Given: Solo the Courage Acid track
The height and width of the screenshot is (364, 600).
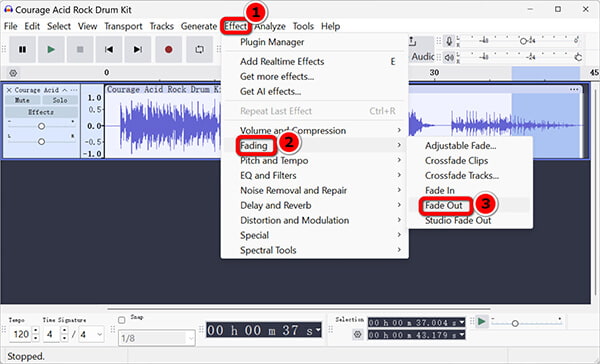Looking at the screenshot, I should coord(60,100).
